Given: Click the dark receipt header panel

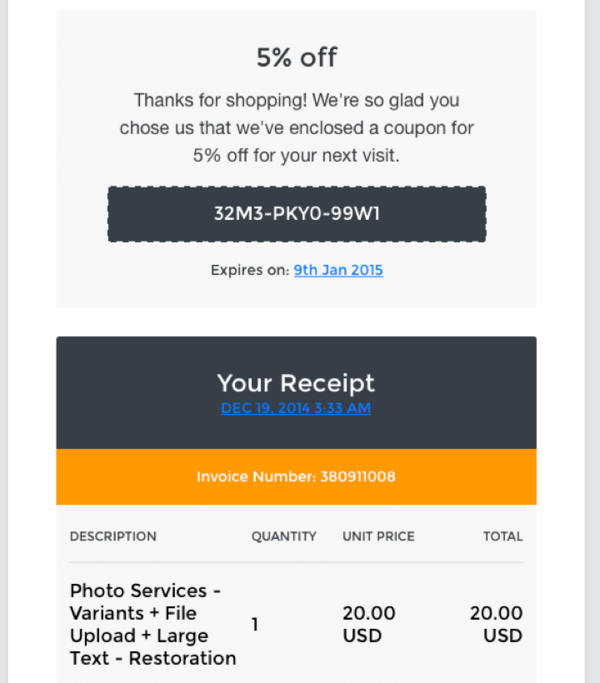Looking at the screenshot, I should tap(296, 392).
